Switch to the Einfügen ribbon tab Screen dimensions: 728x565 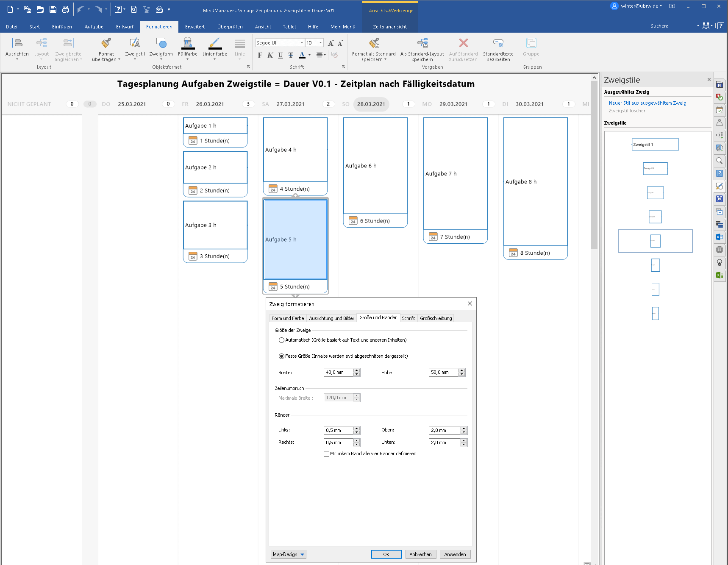pos(62,27)
